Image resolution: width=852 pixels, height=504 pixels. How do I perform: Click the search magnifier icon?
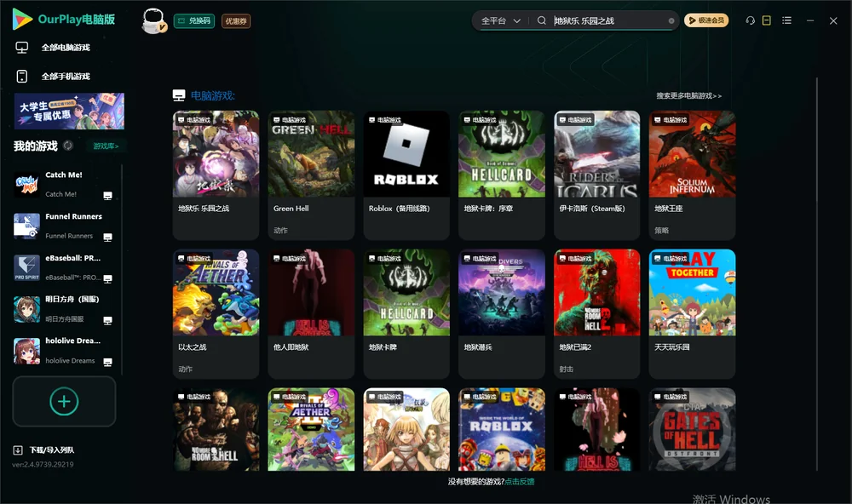[541, 20]
